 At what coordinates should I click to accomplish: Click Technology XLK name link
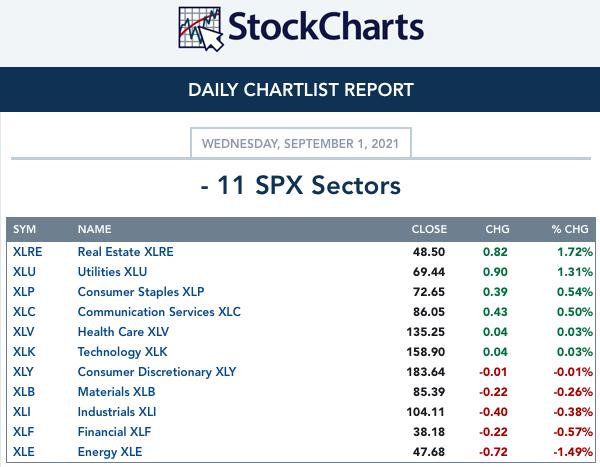pyautogui.click(x=122, y=352)
